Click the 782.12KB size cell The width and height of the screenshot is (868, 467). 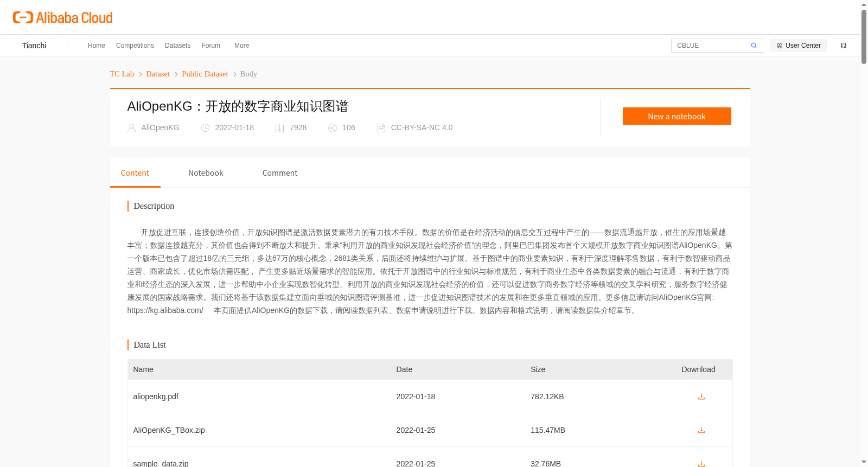coord(547,396)
